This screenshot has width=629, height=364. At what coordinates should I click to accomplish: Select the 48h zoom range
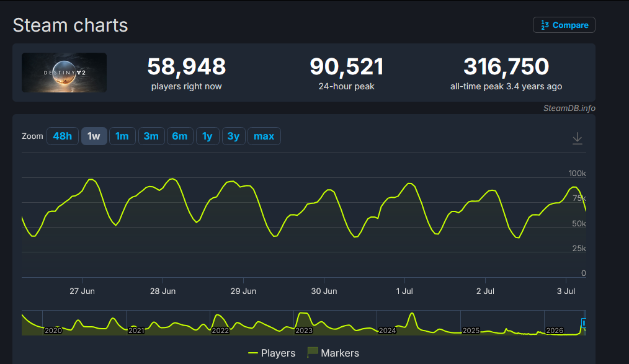click(x=63, y=136)
